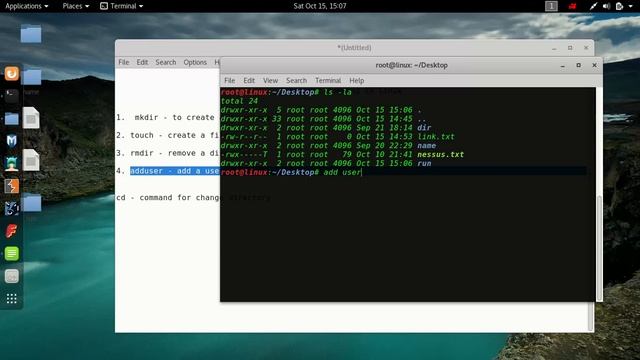This screenshot has height=360, width=640.
Task: Click the highlighted 'adduser - add a use' line
Action: 175,171
